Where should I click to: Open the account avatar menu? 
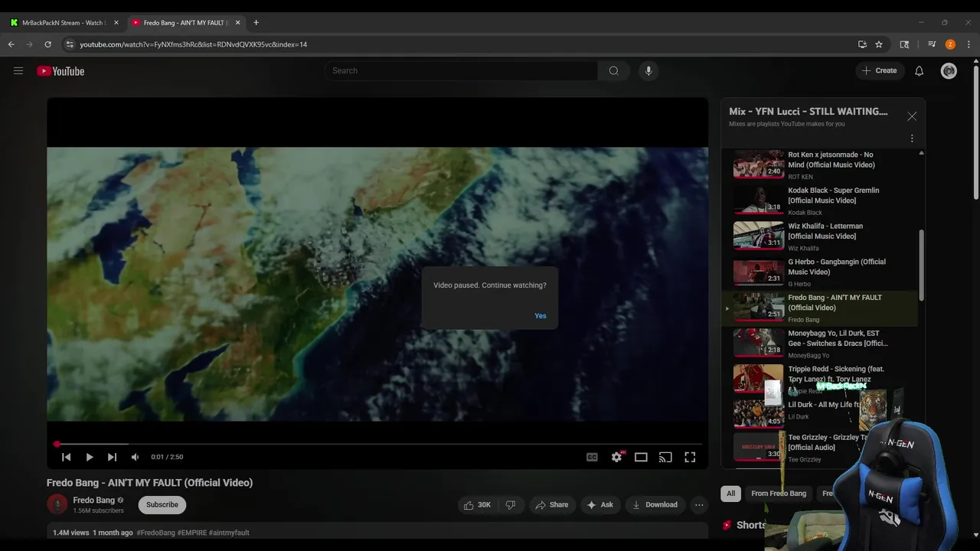click(949, 70)
